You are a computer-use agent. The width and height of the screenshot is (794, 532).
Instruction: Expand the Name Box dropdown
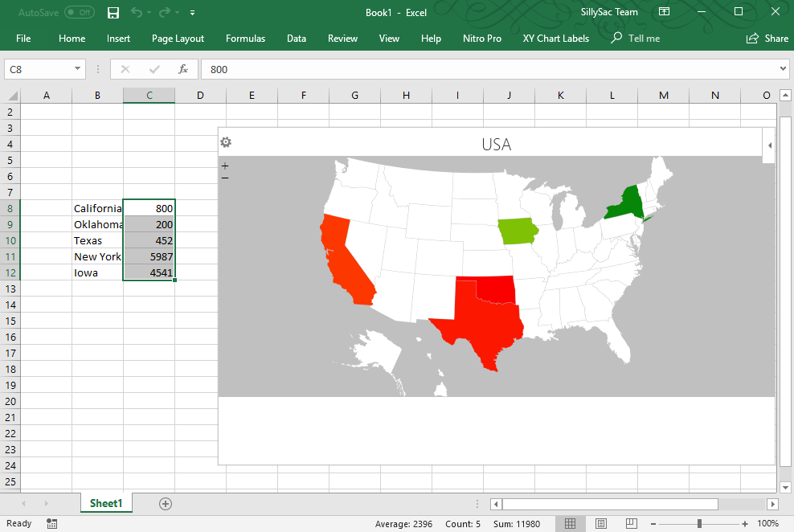77,69
